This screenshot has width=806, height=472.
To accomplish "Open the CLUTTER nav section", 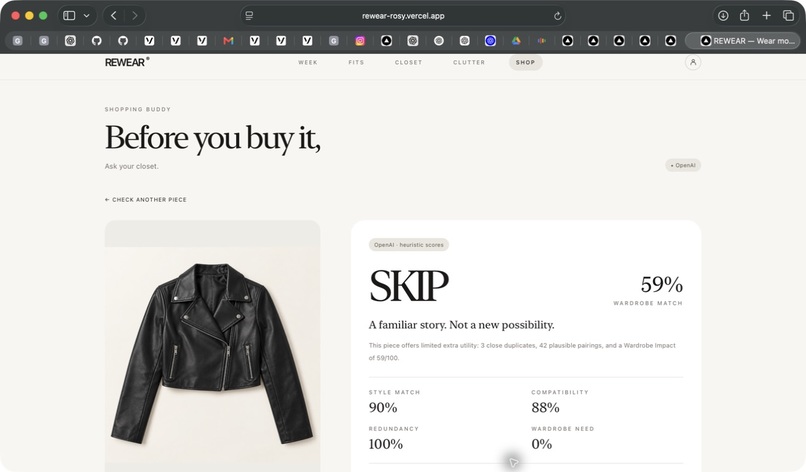I will point(469,62).
